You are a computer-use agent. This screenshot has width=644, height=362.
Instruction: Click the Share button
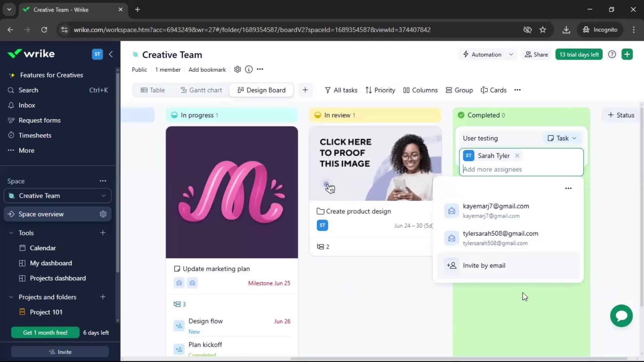(x=536, y=54)
